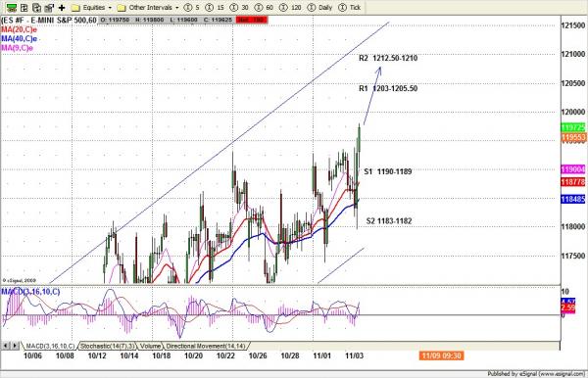Click the S2 1183-1182 annotation
588x378 pixels.
(x=389, y=221)
